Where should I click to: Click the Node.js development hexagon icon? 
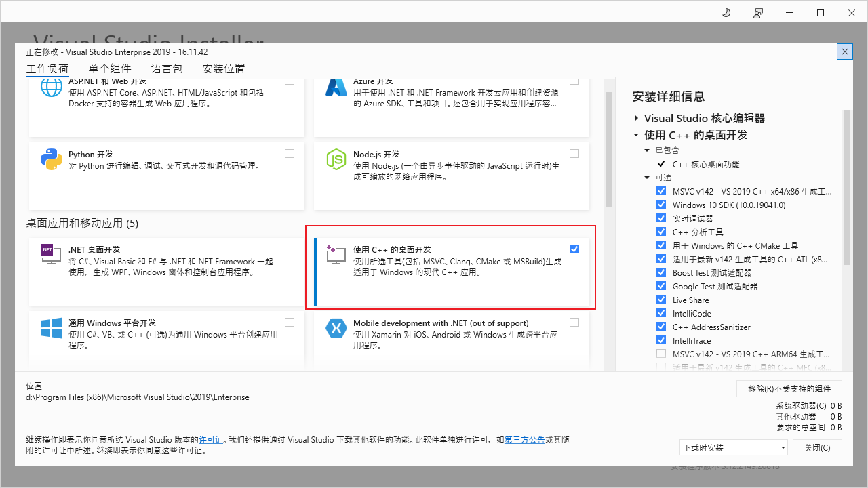(x=336, y=159)
